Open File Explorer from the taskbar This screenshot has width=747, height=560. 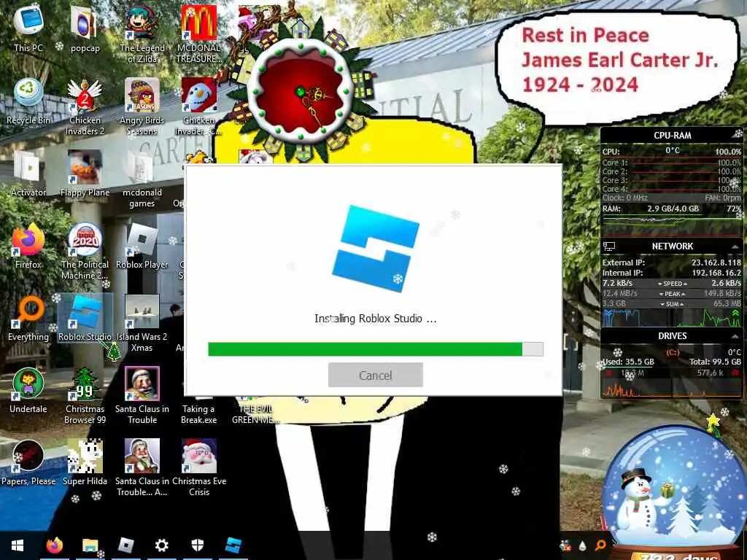tap(90, 545)
